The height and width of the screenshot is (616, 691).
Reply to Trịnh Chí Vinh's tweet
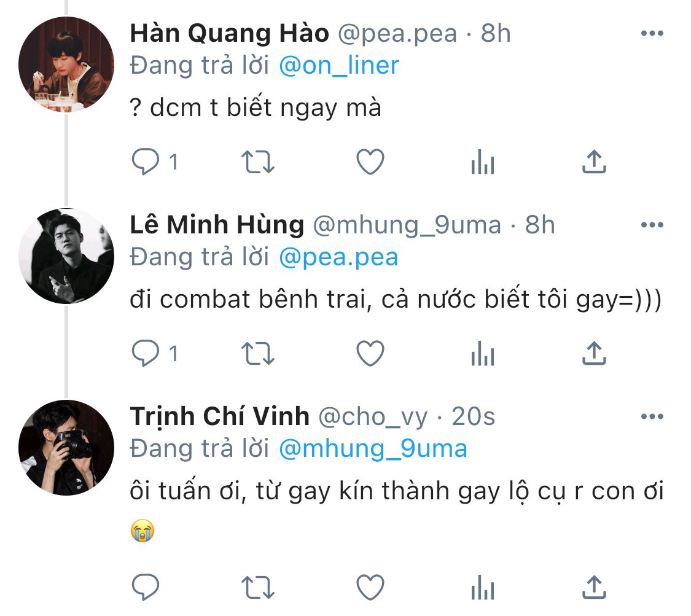[146, 588]
